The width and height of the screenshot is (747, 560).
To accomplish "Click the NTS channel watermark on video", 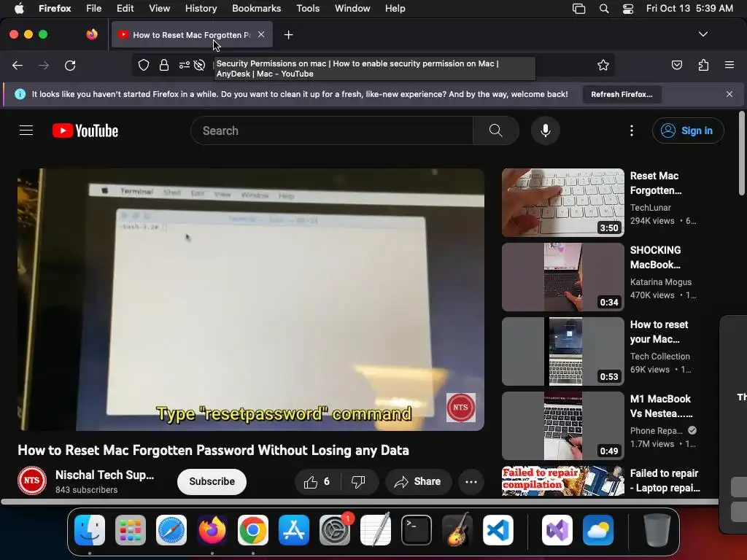I will [x=461, y=407].
